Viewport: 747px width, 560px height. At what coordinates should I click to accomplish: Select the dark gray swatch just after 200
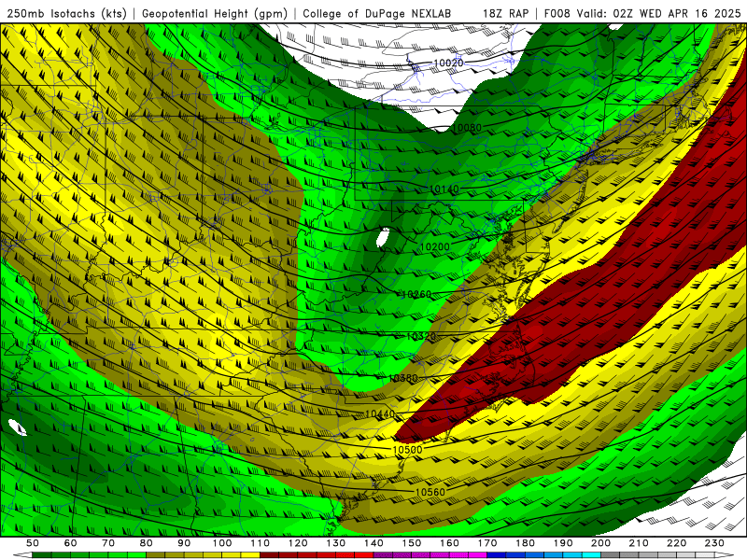[x=611, y=555]
